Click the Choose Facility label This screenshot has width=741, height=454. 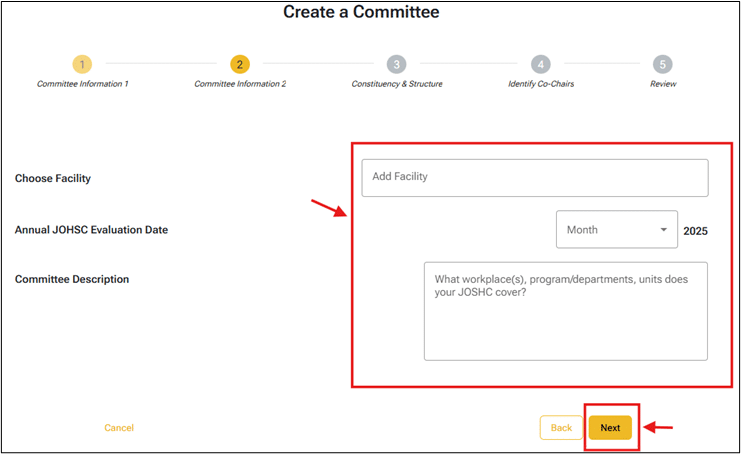53,179
